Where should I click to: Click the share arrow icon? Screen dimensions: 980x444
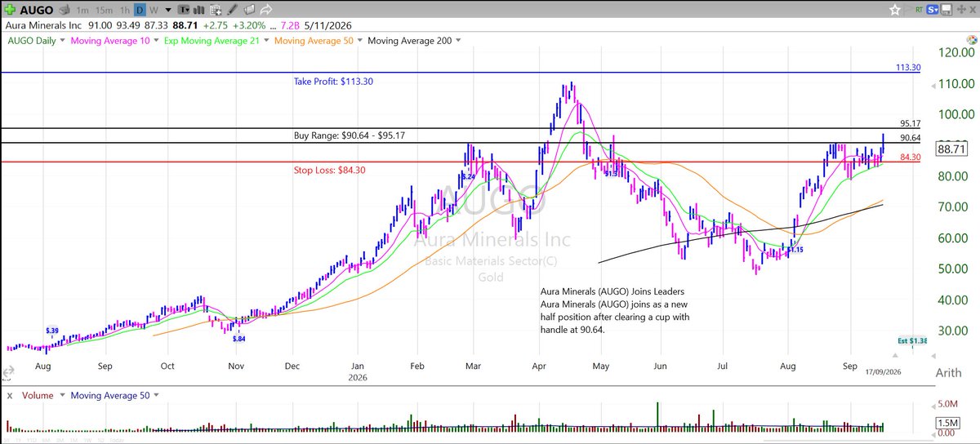tap(266, 11)
